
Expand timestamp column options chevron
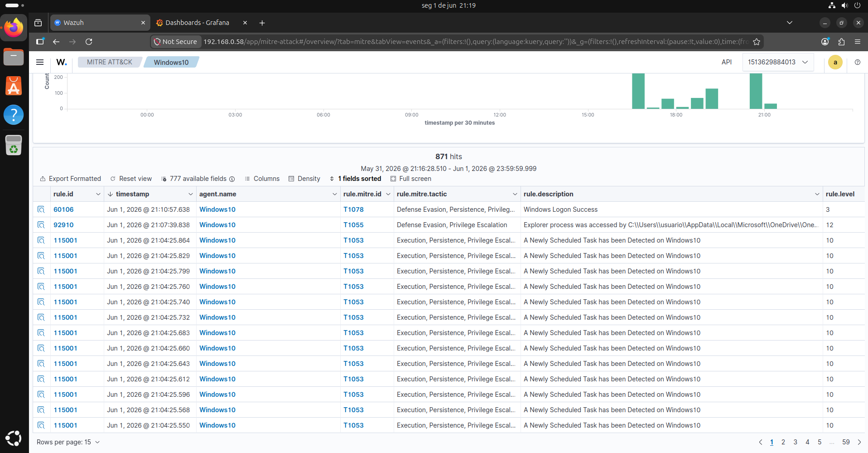pyautogui.click(x=190, y=194)
